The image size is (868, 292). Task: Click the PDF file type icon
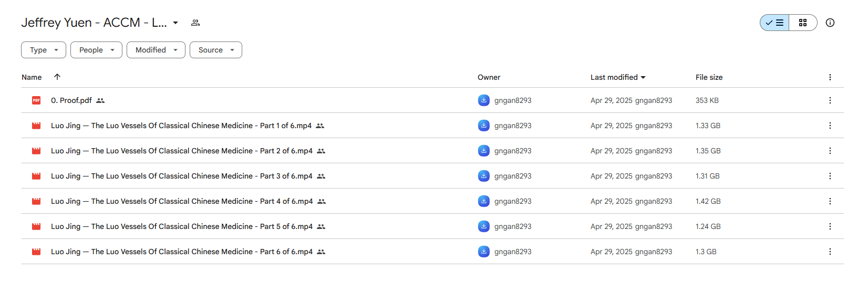click(x=36, y=100)
